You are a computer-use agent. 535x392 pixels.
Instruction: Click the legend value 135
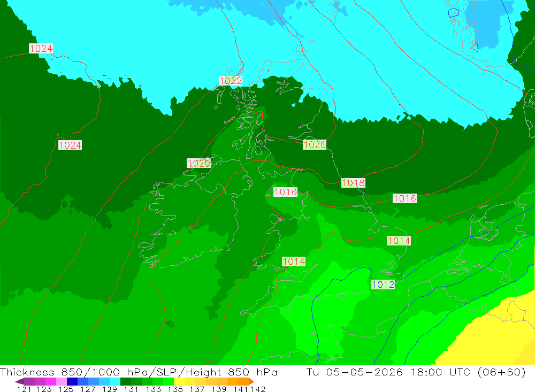coord(175,389)
